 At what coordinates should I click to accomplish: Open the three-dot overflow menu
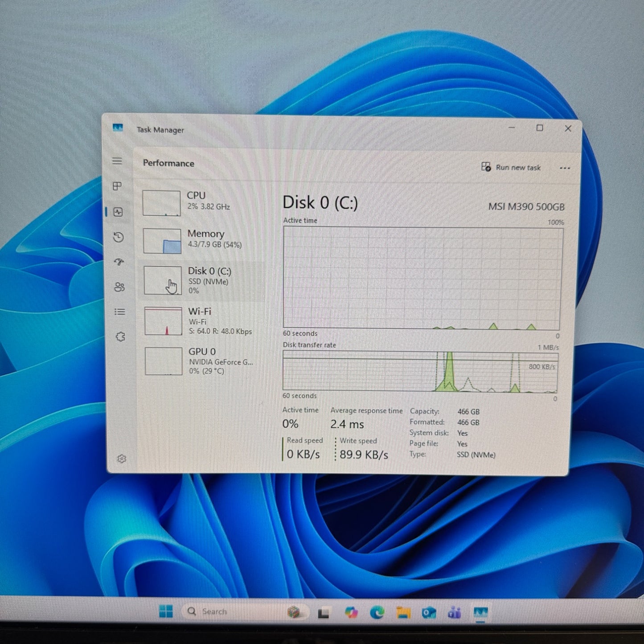(565, 168)
